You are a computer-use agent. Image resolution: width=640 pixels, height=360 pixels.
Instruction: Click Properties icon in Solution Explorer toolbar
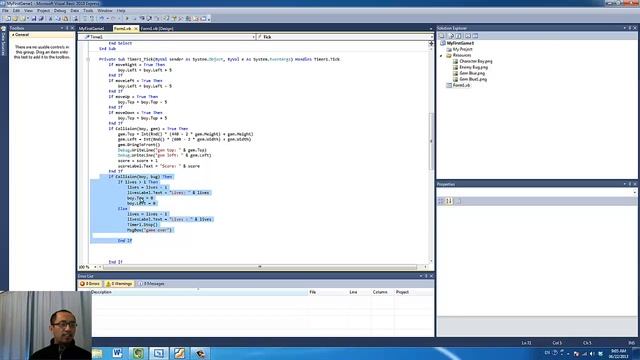pyautogui.click(x=442, y=36)
